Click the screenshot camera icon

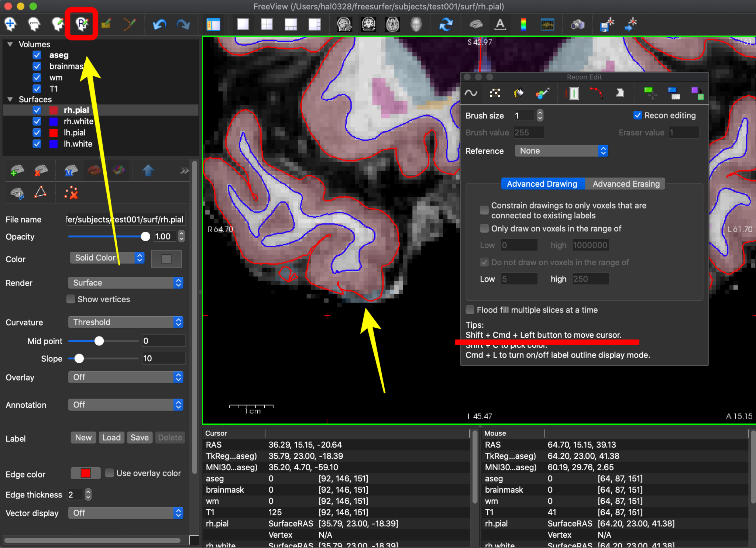pyautogui.click(x=577, y=24)
